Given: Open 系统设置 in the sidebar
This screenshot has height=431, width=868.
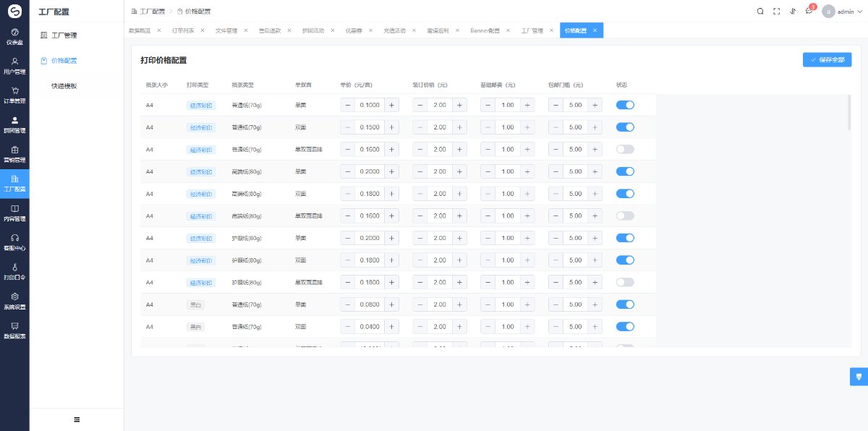Looking at the screenshot, I should (14, 301).
